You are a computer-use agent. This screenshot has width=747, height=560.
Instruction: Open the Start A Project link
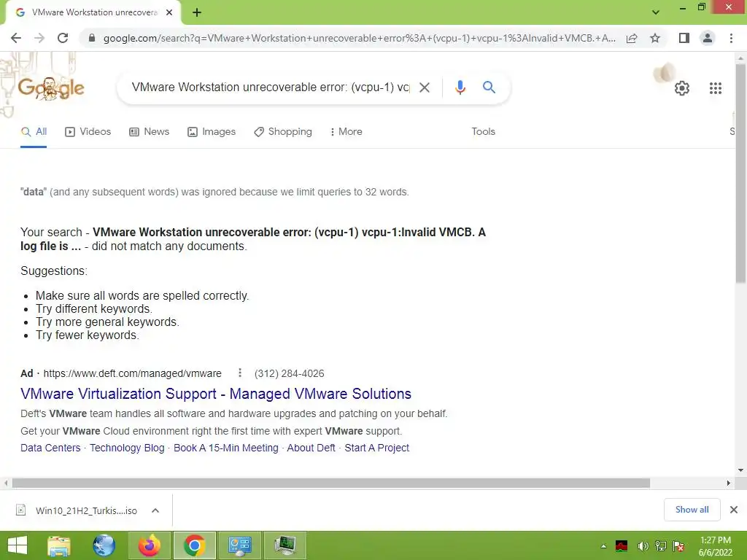click(x=377, y=448)
